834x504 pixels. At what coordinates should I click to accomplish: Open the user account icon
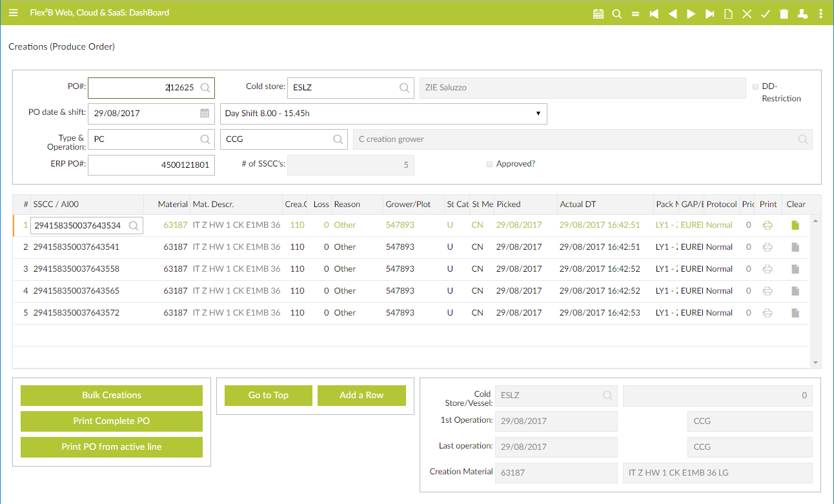pyautogui.click(x=802, y=14)
